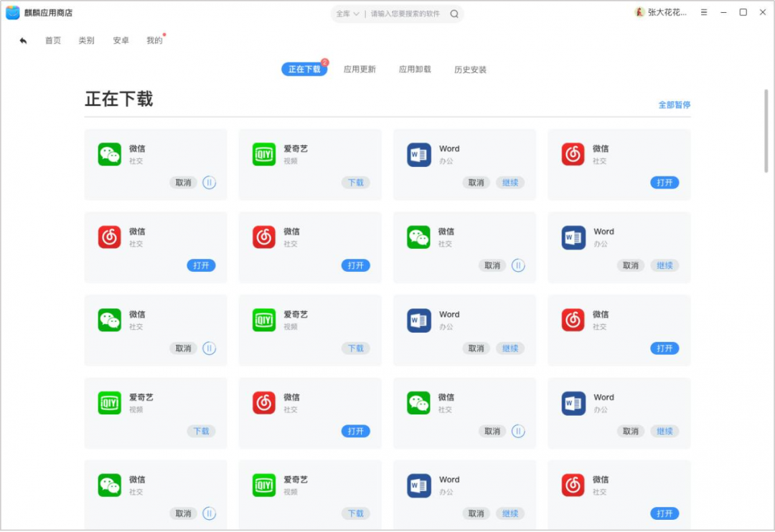Screen dimensions: 775x532
Task: Click the 张大花花 user avatar
Action: (x=641, y=11)
